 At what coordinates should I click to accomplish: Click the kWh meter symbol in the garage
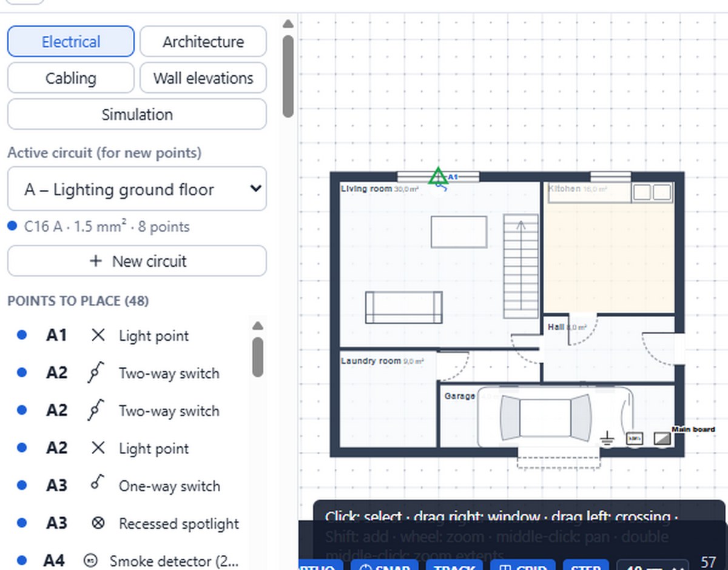tap(634, 438)
